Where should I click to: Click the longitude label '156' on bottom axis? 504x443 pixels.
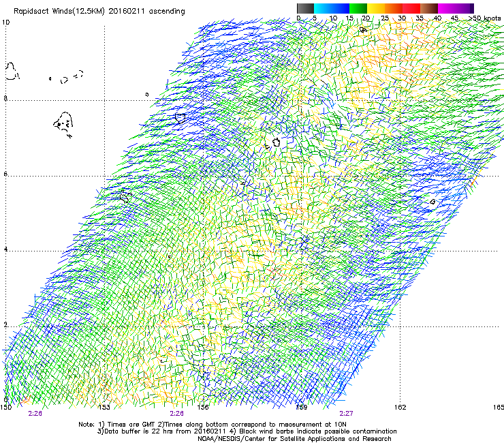(203, 408)
